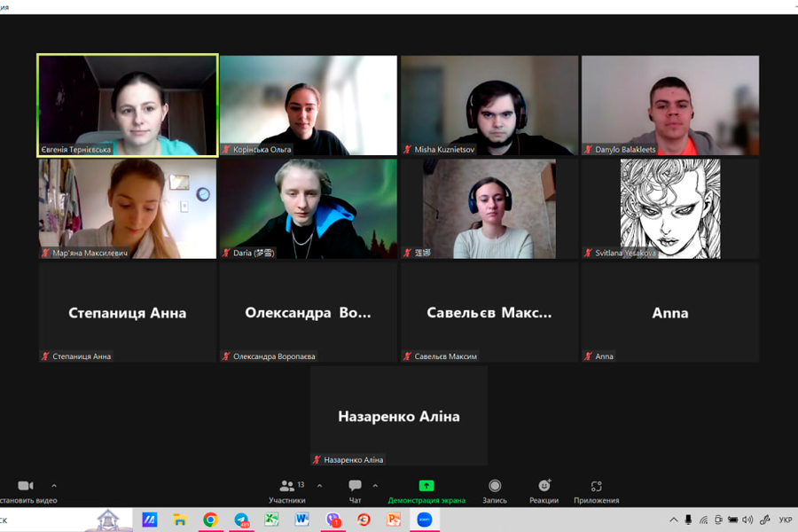798x532 pixels.
Task: Select Мар'яна Максилевич video tile
Action: [x=128, y=208]
